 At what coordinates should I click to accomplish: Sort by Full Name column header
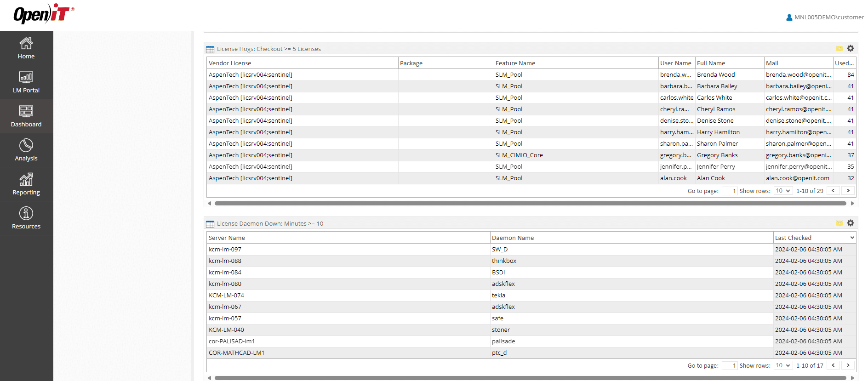[x=730, y=63]
